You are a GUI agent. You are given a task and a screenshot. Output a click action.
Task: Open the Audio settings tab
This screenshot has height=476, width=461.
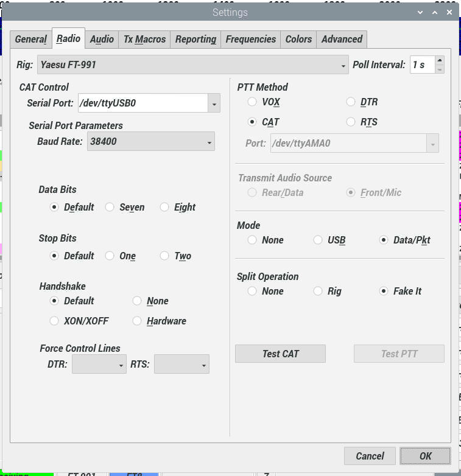[102, 39]
